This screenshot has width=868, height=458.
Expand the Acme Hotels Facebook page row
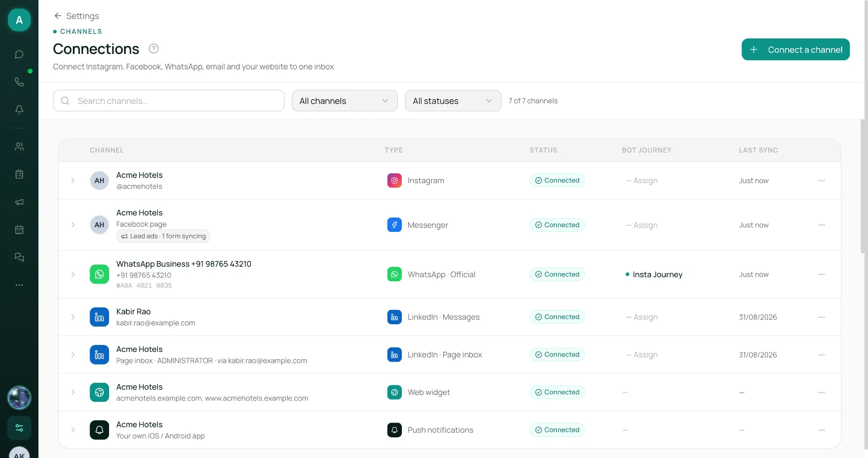(73, 225)
